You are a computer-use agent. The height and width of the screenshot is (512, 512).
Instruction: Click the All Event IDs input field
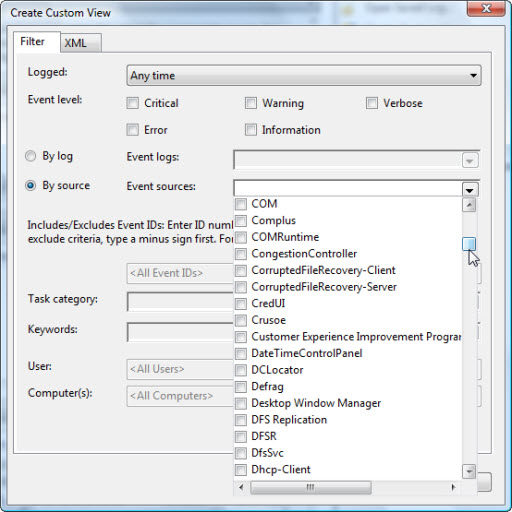tap(180, 273)
